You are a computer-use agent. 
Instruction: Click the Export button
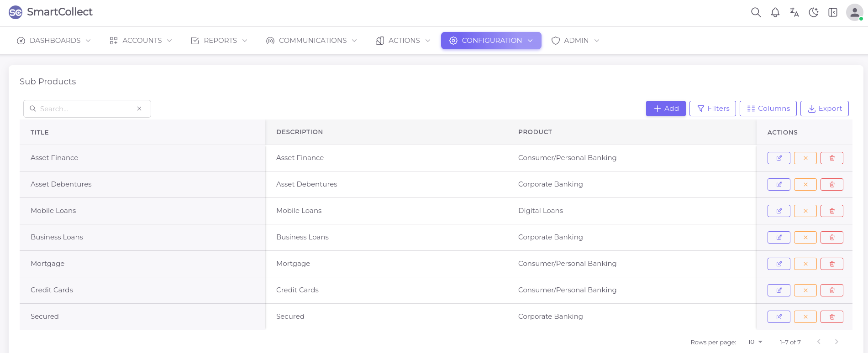824,109
